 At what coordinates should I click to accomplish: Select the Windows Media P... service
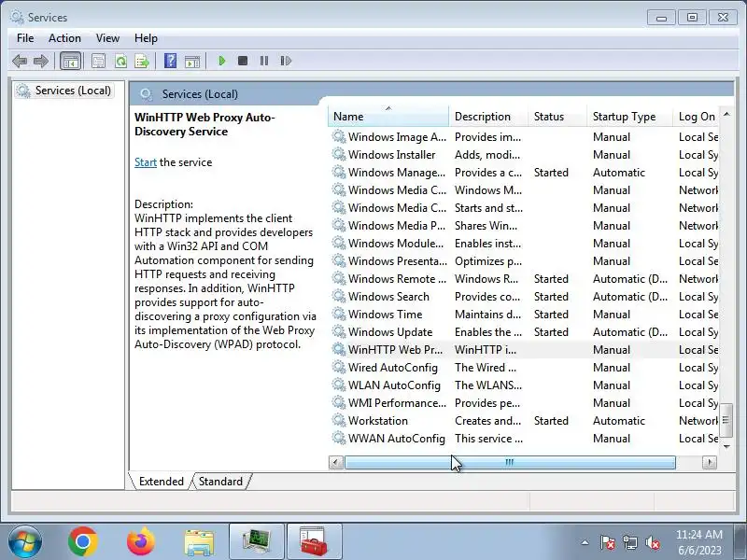click(524, 225)
